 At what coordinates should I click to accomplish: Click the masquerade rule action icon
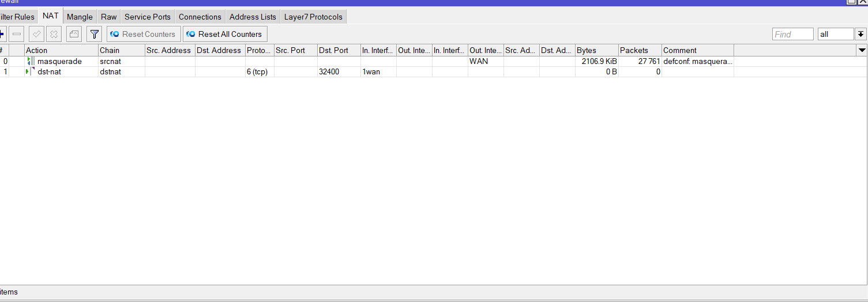(30, 61)
